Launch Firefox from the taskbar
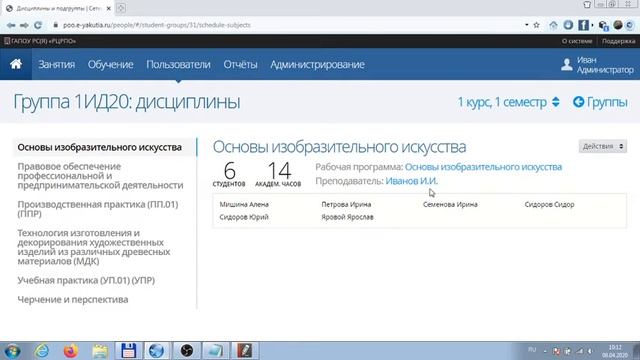Screen dimensions: 640x360 pos(71,351)
